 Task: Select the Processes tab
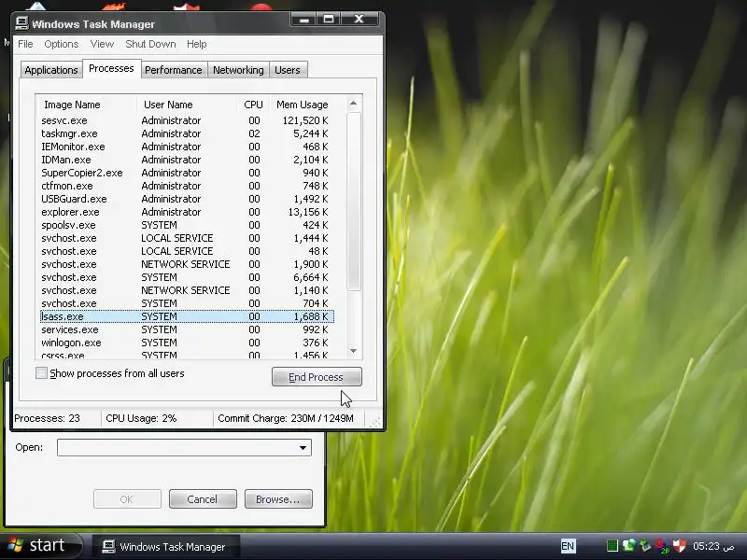point(111,68)
